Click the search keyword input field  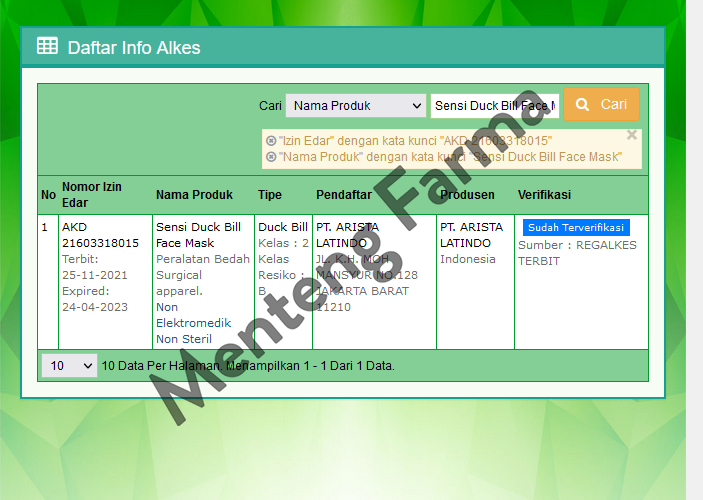[x=494, y=106]
